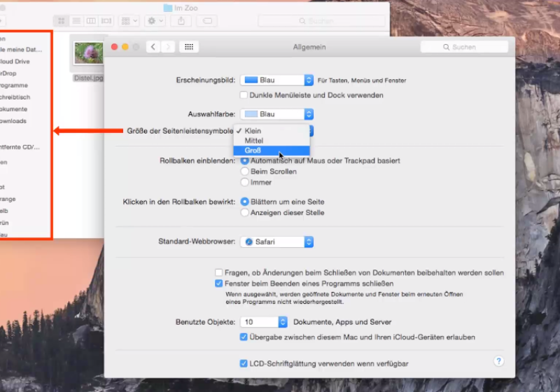Switch Finder to list view

(76, 21)
